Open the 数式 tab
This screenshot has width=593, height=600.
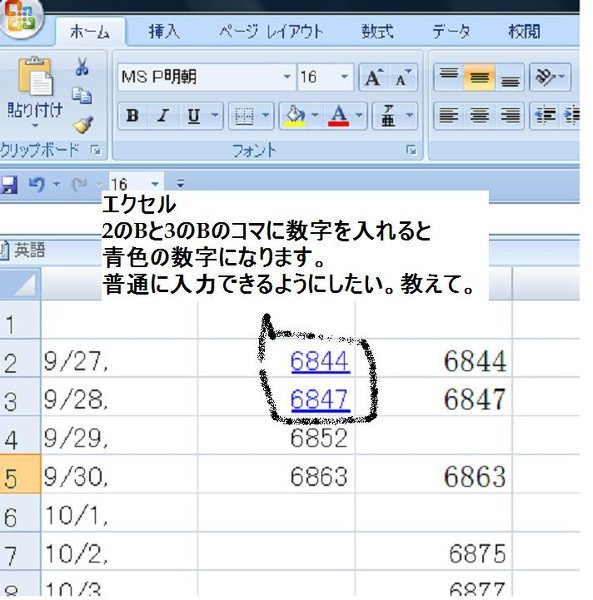[x=378, y=32]
